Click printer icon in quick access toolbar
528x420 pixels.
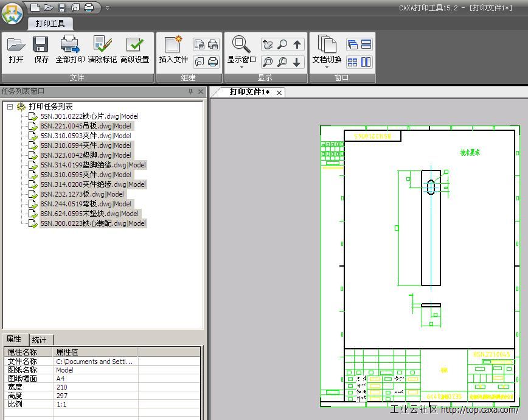(x=89, y=7)
